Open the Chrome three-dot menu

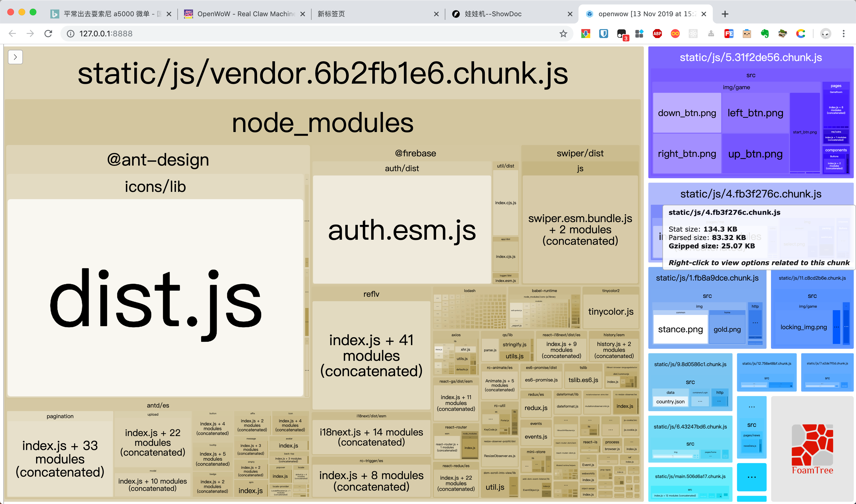tap(843, 34)
